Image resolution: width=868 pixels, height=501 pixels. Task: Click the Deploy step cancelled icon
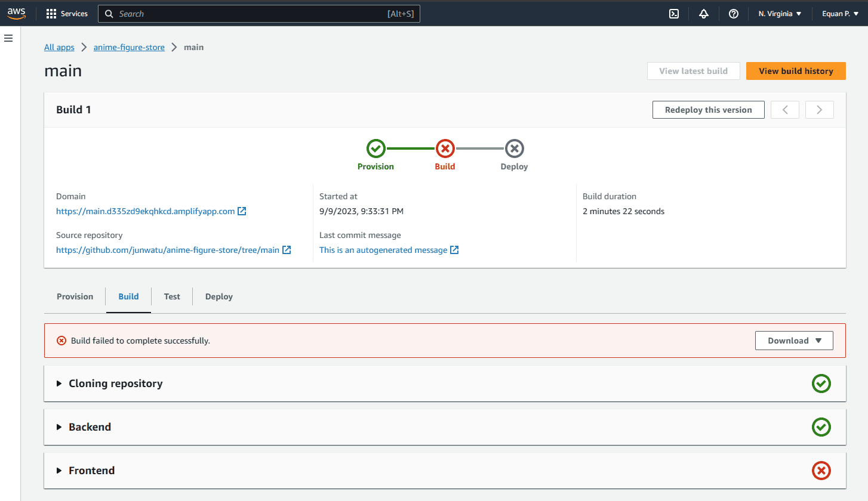pos(515,148)
